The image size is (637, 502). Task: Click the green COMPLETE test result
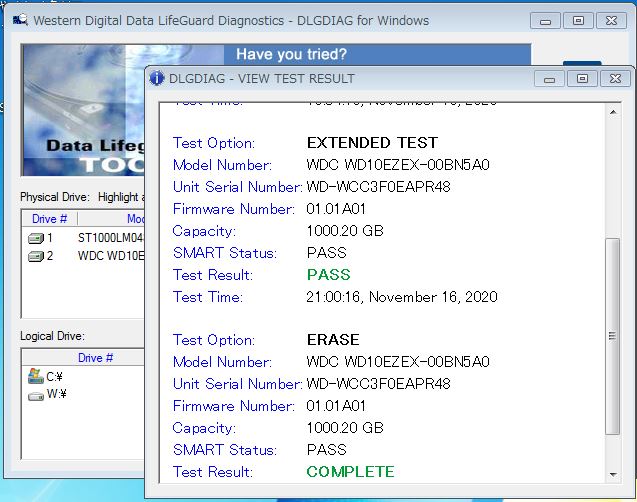pos(350,472)
